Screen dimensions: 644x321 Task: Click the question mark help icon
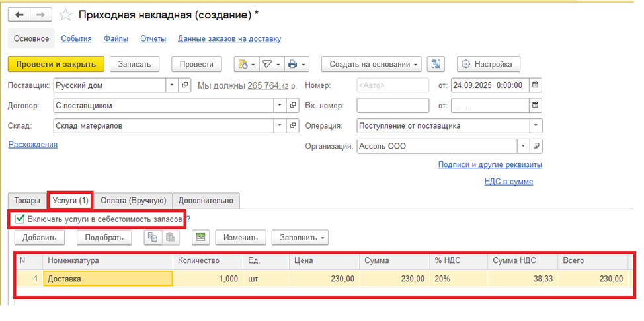[188, 219]
